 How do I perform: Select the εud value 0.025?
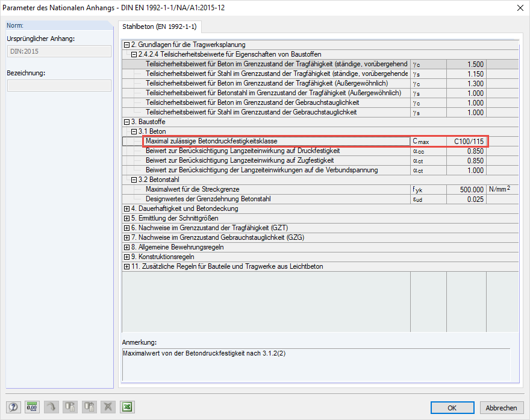pyautogui.click(x=466, y=199)
